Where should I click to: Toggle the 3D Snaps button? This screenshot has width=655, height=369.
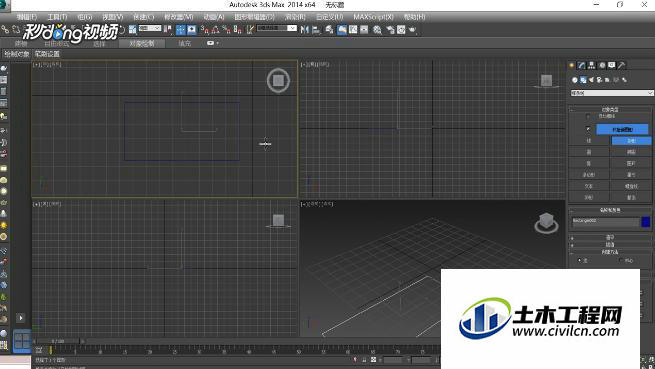coord(206,29)
